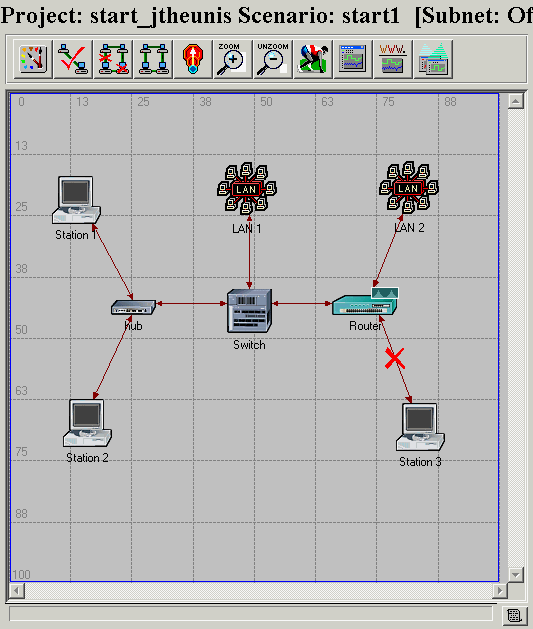Click the red X failed link marker
This screenshot has width=533, height=629.
[395, 359]
